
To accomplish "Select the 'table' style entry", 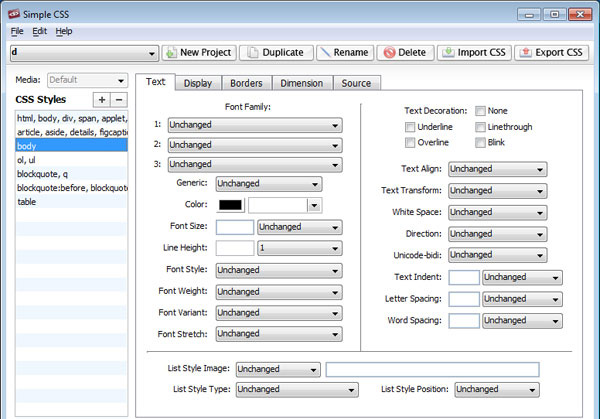I will 72,202.
